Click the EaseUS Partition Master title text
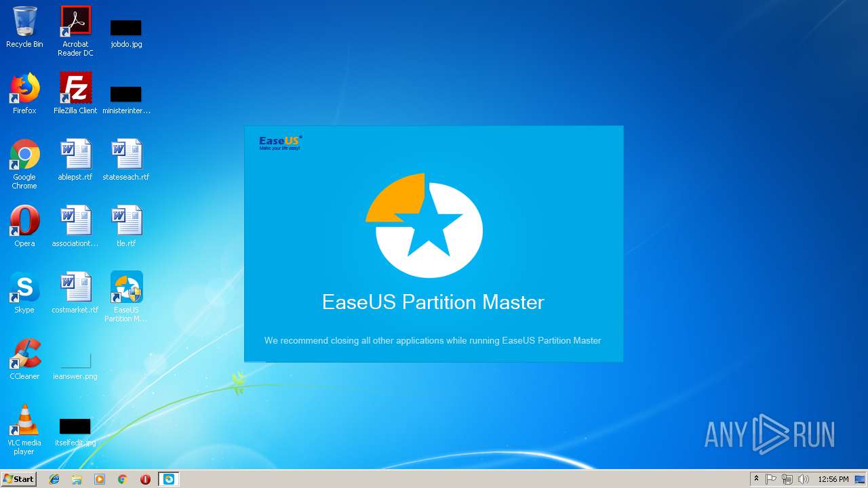The height and width of the screenshot is (488, 868). 433,302
